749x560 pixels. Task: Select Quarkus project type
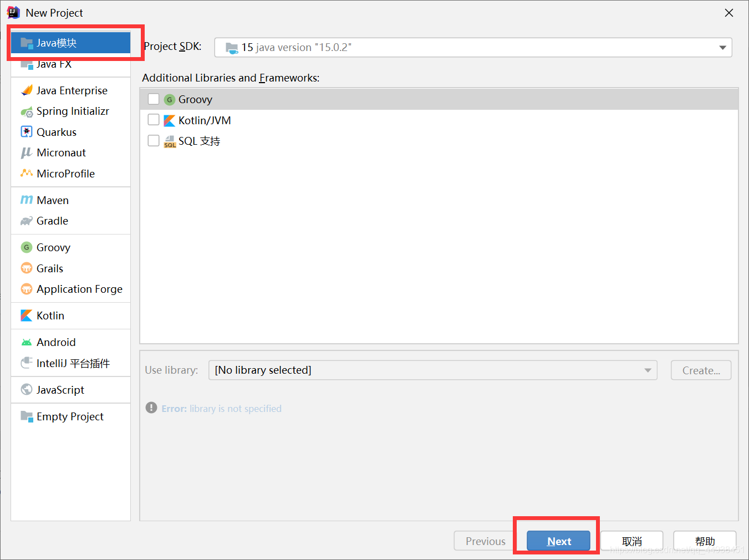71,132
